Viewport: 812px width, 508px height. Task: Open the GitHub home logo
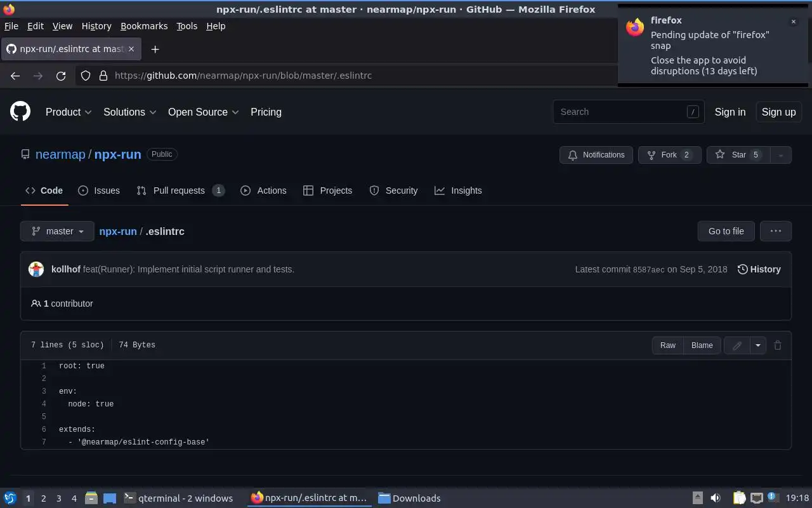pyautogui.click(x=20, y=112)
